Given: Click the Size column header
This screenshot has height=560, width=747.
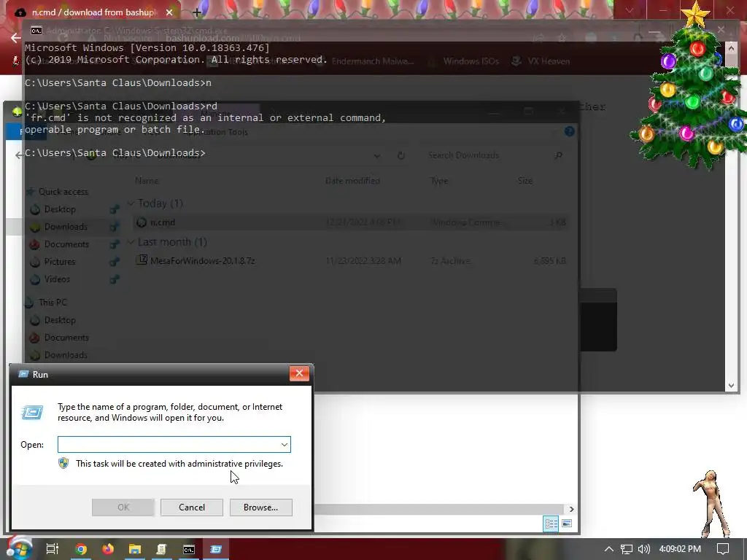Looking at the screenshot, I should tap(525, 181).
